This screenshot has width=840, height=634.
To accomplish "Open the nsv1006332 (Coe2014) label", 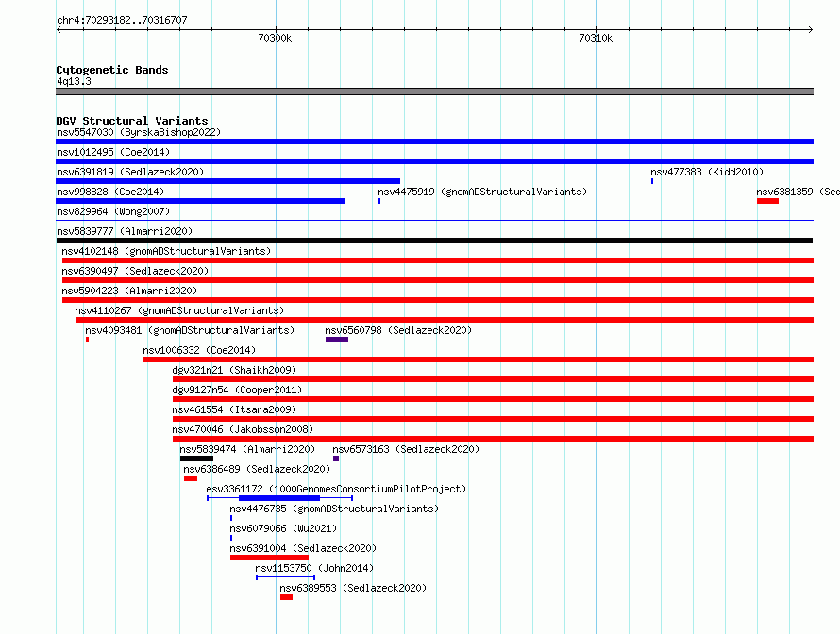I will (x=199, y=350).
